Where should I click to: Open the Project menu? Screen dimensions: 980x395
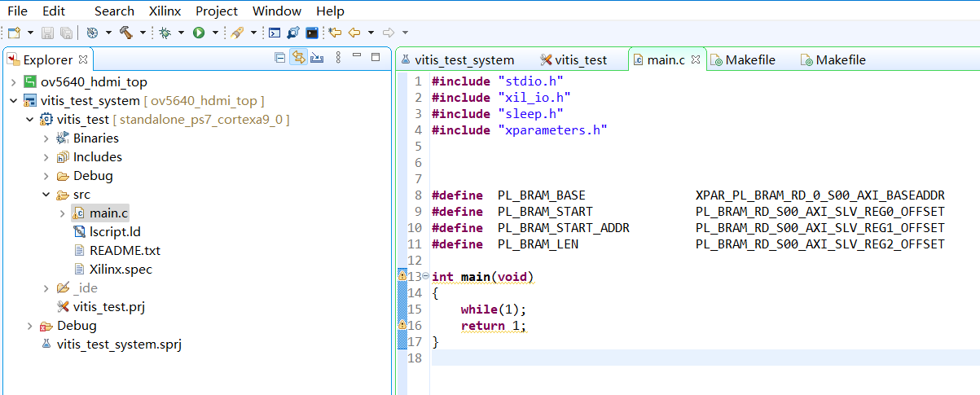pos(217,11)
